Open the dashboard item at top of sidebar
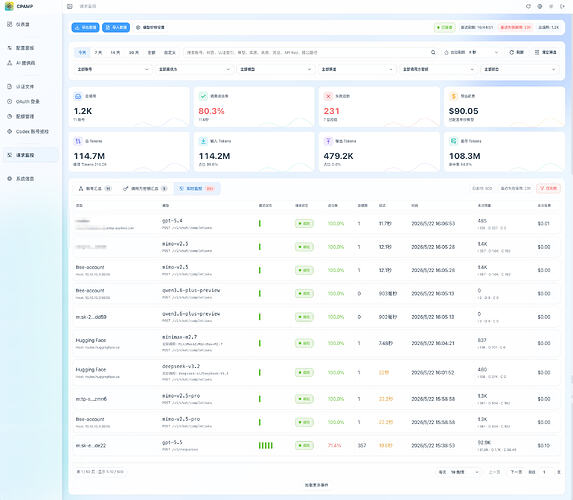This screenshot has height=500, width=573. tap(23, 24)
